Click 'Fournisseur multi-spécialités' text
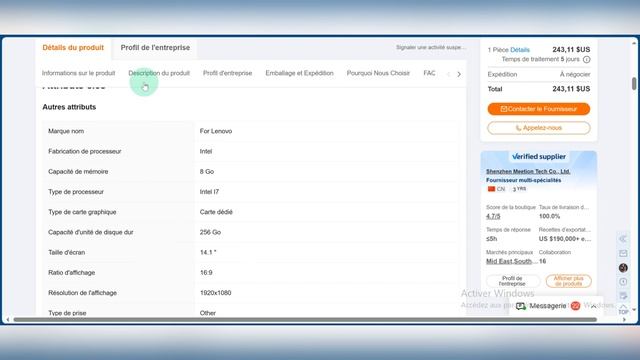This screenshot has height=360, width=640. coord(523,180)
